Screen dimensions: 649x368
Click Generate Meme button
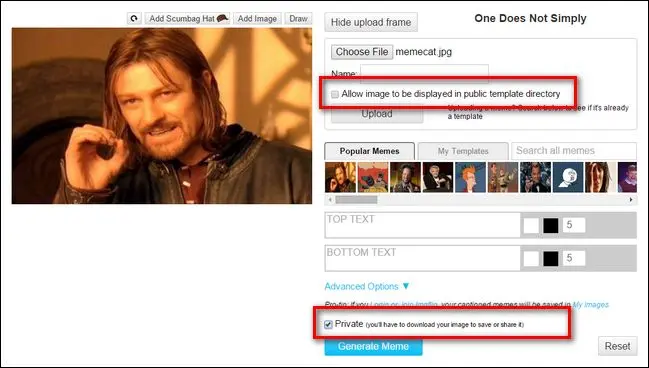coord(373,346)
